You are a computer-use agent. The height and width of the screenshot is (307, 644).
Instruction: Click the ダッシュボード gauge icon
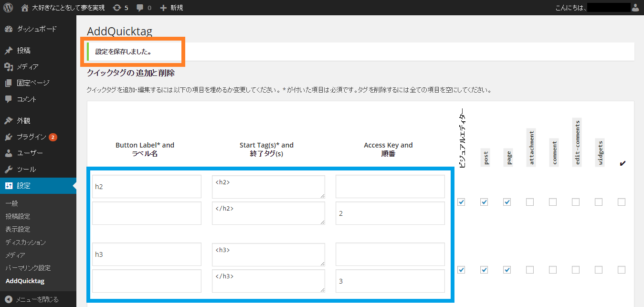tap(9, 29)
